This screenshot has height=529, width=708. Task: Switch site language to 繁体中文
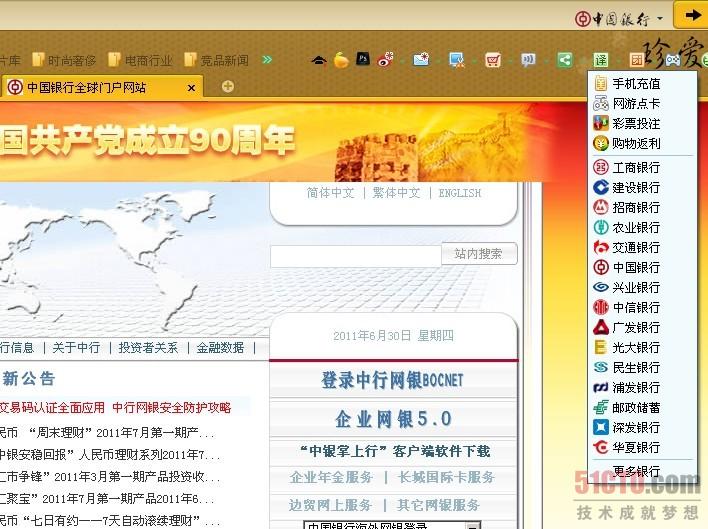point(396,193)
